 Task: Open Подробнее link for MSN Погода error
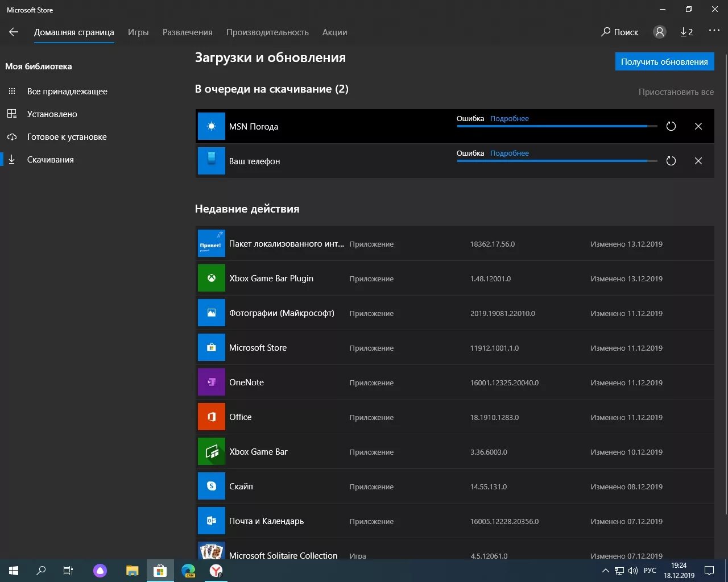coord(510,119)
